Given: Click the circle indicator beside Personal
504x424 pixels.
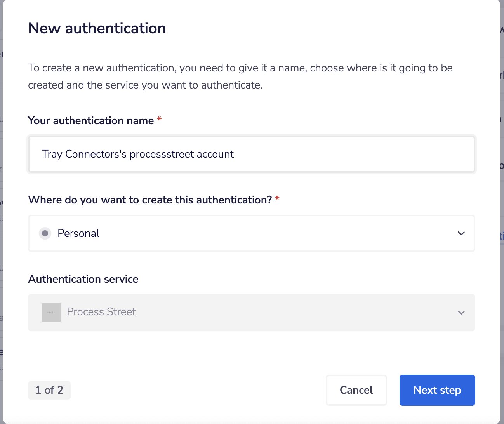Looking at the screenshot, I should point(45,233).
